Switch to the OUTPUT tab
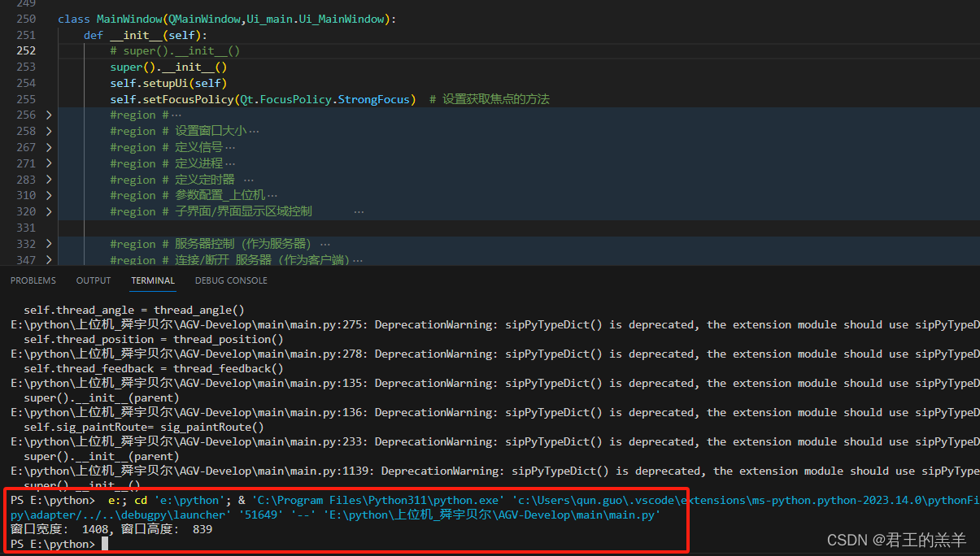Viewport: 980px width, 556px height. coord(93,280)
